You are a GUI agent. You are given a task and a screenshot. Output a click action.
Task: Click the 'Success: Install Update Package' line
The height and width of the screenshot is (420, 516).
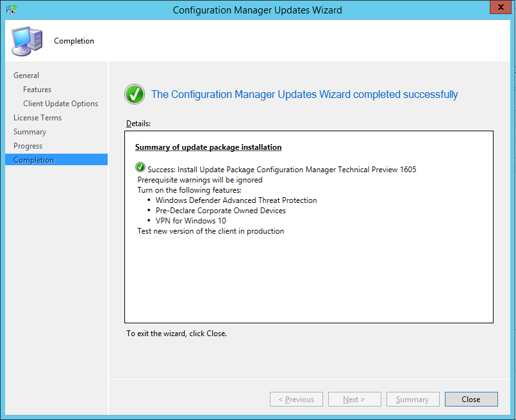point(281,170)
